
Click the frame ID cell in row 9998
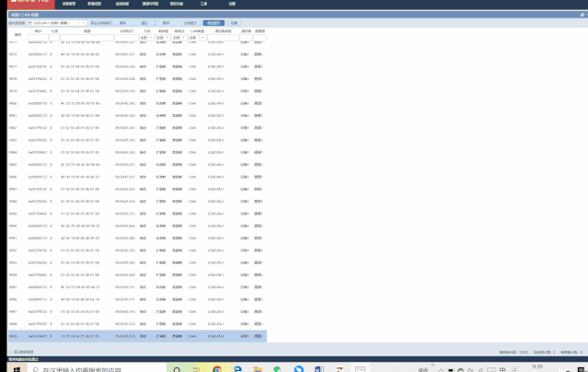pos(38,323)
